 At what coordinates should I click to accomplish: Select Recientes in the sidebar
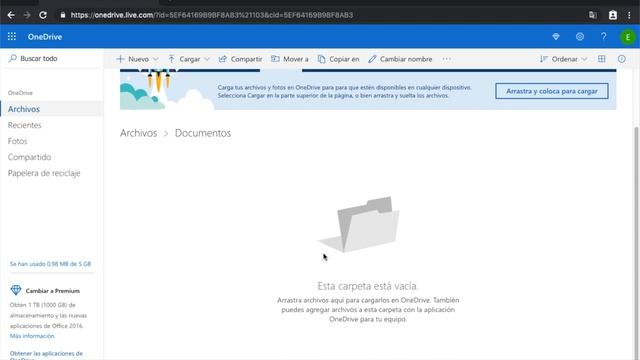(24, 125)
